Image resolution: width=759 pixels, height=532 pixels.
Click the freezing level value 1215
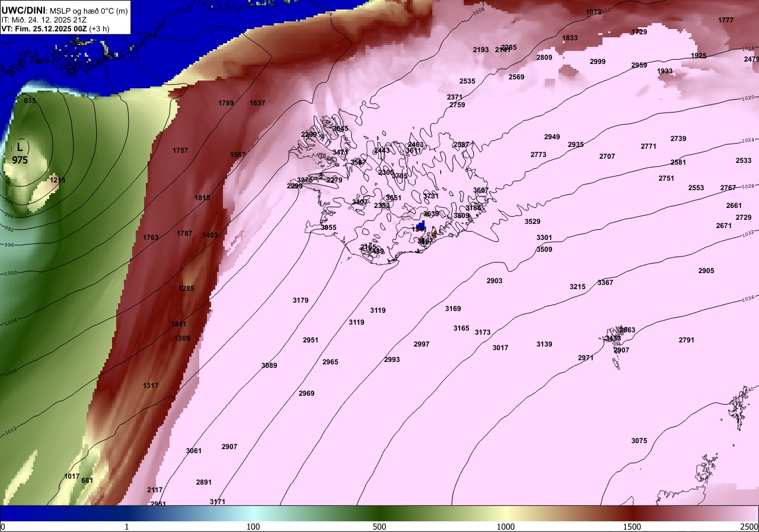(58, 180)
